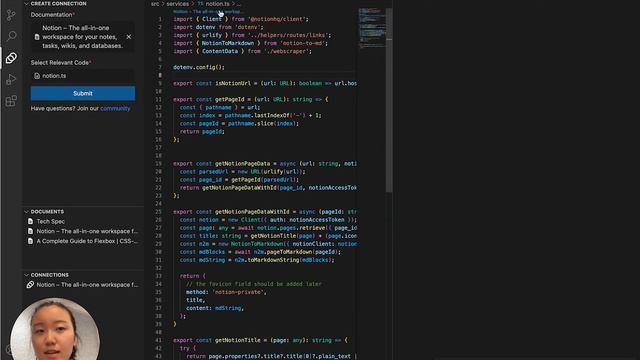Click the favicon comment on line 34
This screenshot has height=360, width=640.
coord(253,284)
